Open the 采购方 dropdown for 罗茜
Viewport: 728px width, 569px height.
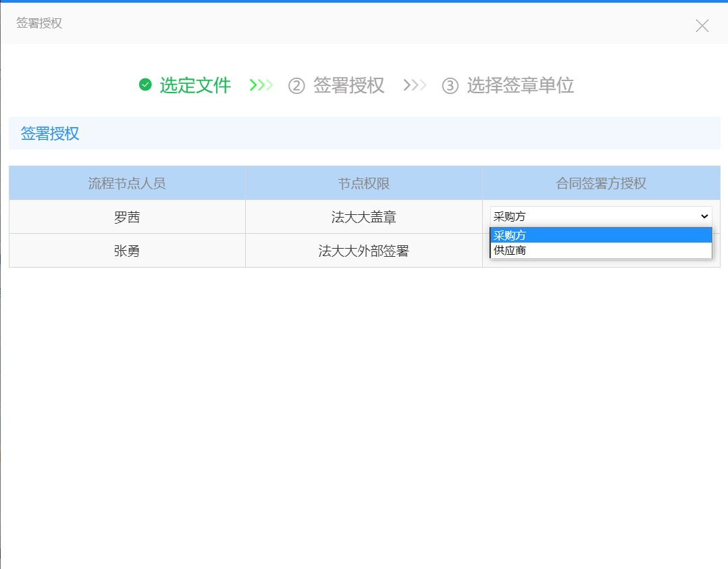tap(601, 216)
